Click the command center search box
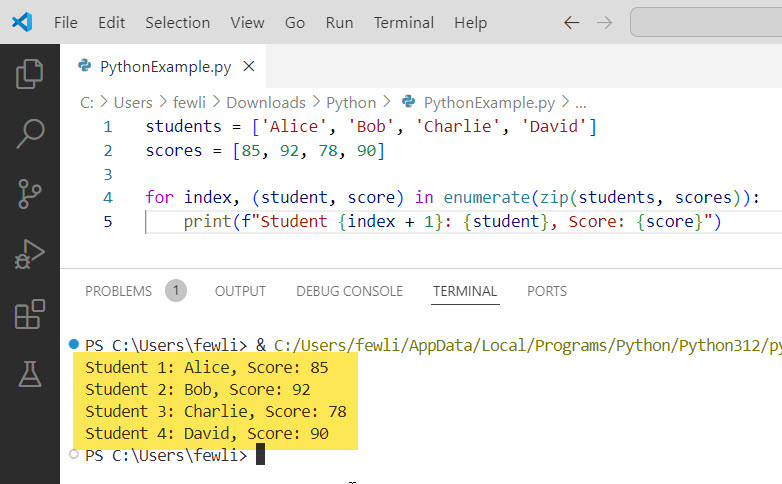The image size is (782, 484). (706, 22)
